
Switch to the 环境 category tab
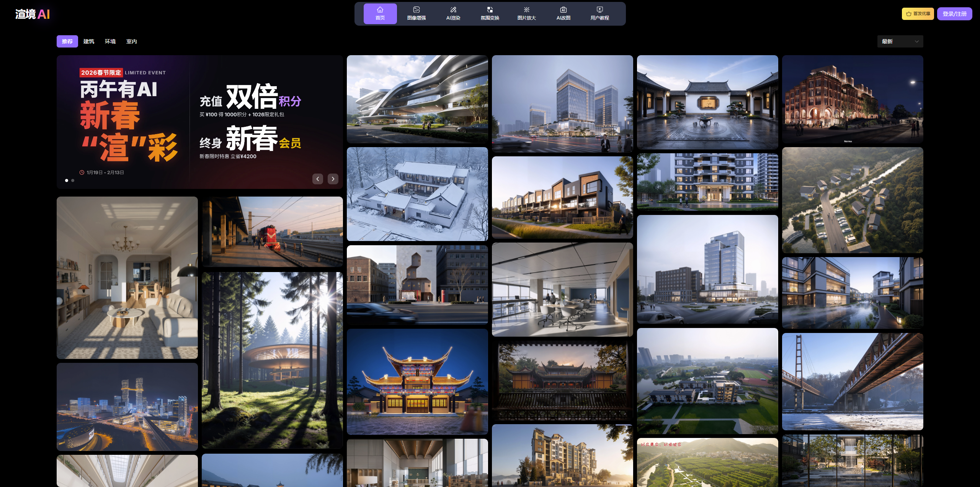click(x=110, y=41)
